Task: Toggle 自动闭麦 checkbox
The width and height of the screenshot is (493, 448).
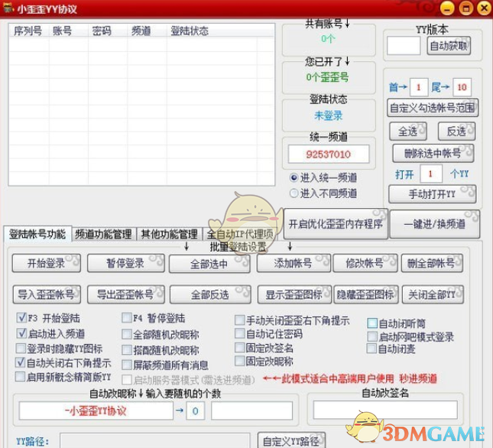Action: [x=371, y=349]
